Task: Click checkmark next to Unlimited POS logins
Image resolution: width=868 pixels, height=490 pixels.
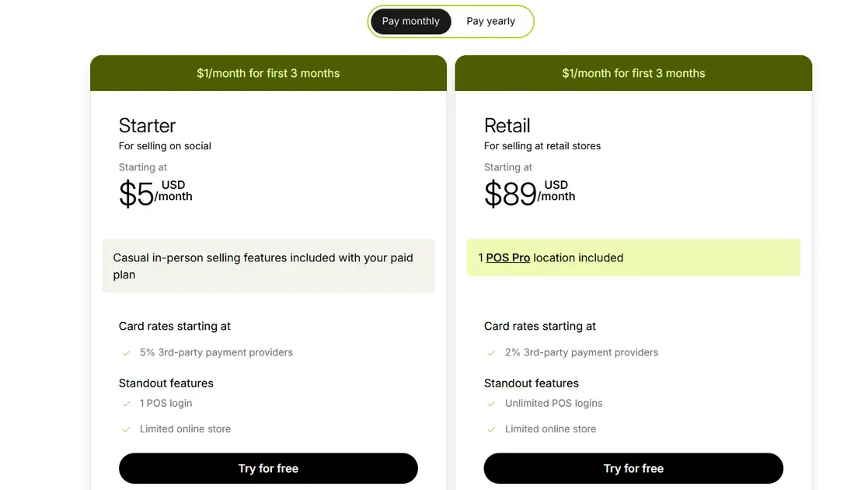Action: coord(491,404)
